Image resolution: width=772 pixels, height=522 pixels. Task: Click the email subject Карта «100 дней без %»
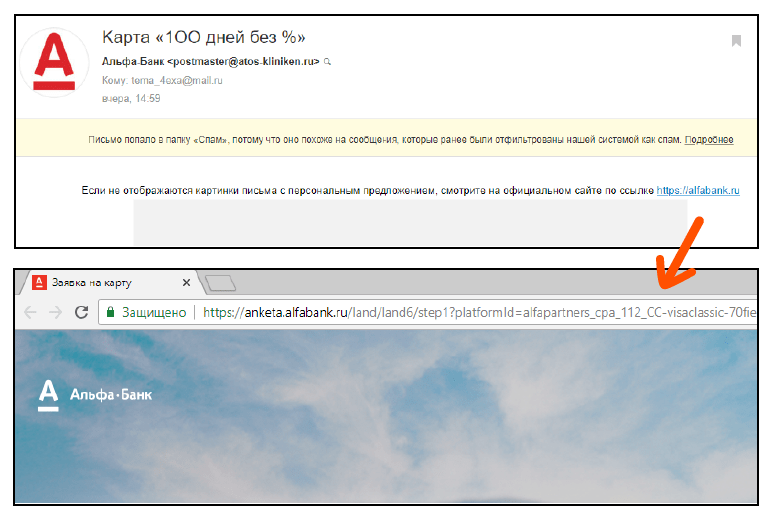(x=203, y=37)
